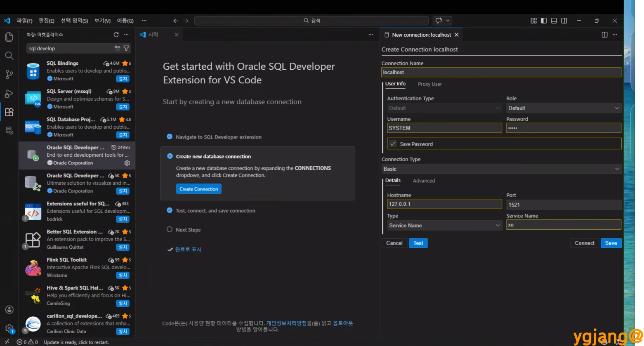Screen dimensions: 644x346
Task: Open the title bar overflow menu ellipsis
Action: 144,21
